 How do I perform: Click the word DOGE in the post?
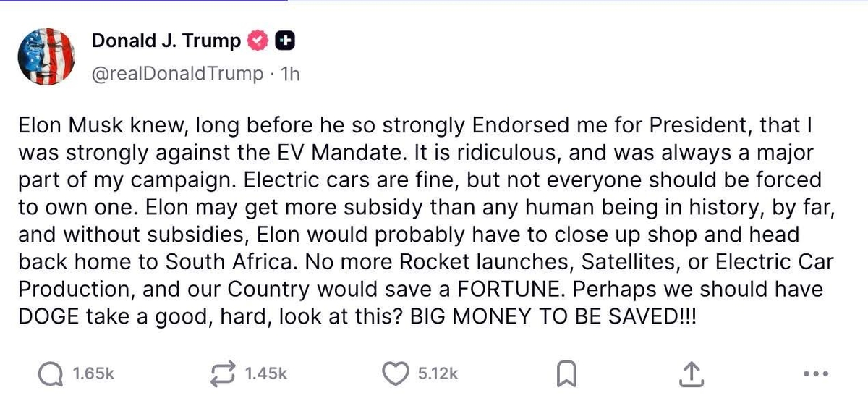click(44, 317)
